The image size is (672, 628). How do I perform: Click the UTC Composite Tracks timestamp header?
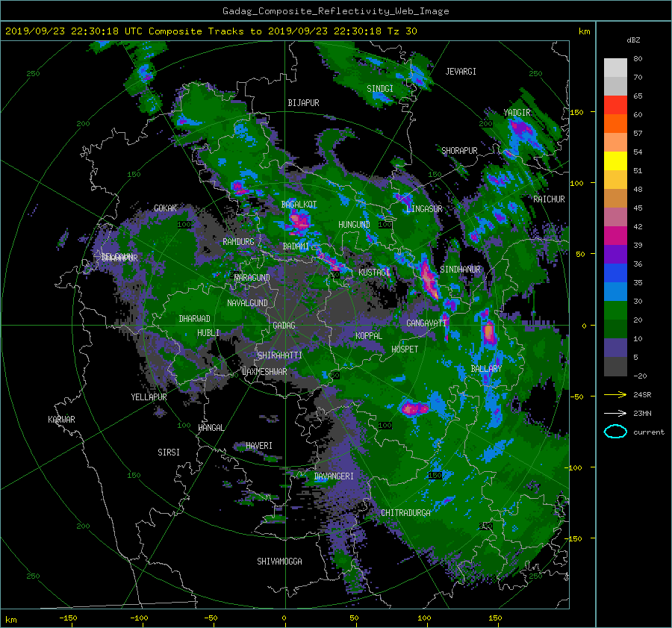tap(211, 31)
